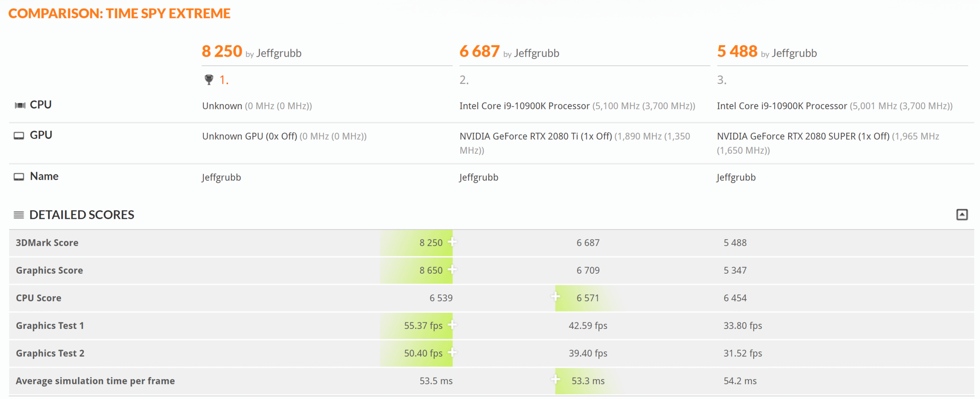The width and height of the screenshot is (980, 399).
Task: Select the Intel Core i9-10900K 5,100 MHz entry
Action: (577, 106)
